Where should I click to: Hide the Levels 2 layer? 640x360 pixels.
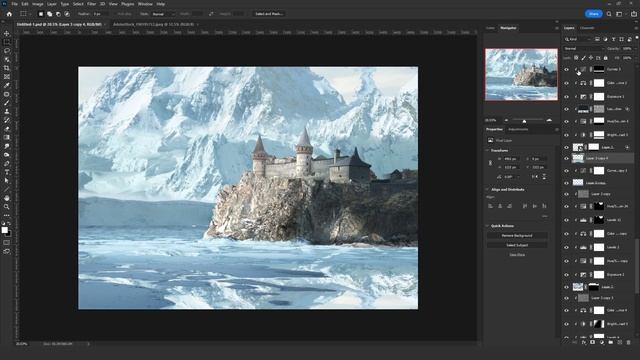[567, 247]
